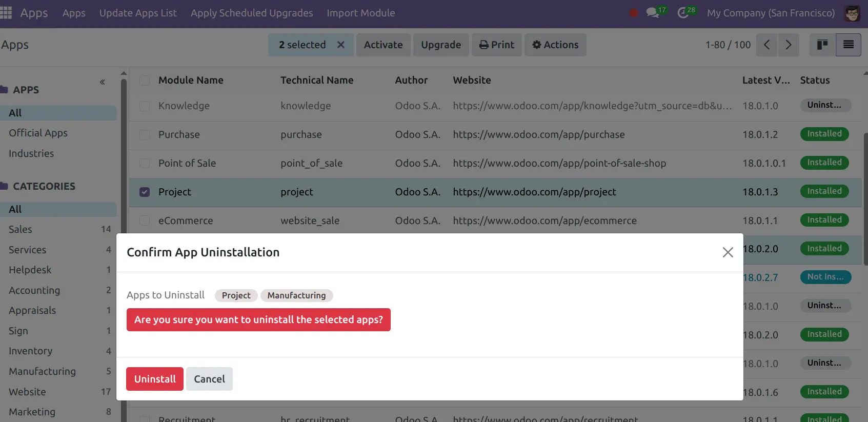Go to previous page of records
Image resolution: width=868 pixels, height=422 pixels.
pos(767,45)
